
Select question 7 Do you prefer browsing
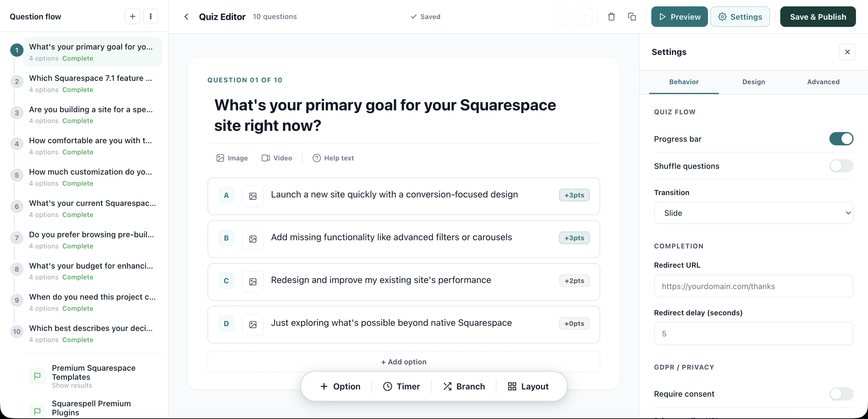click(92, 240)
